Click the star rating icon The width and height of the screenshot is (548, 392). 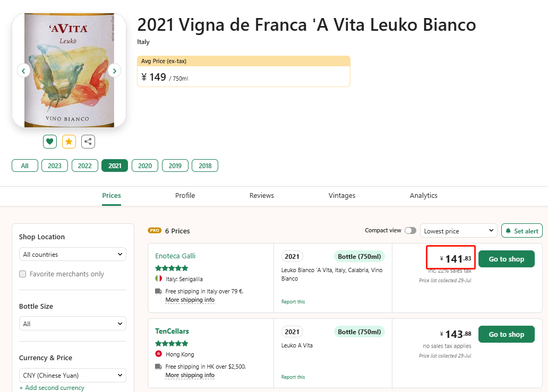point(69,142)
